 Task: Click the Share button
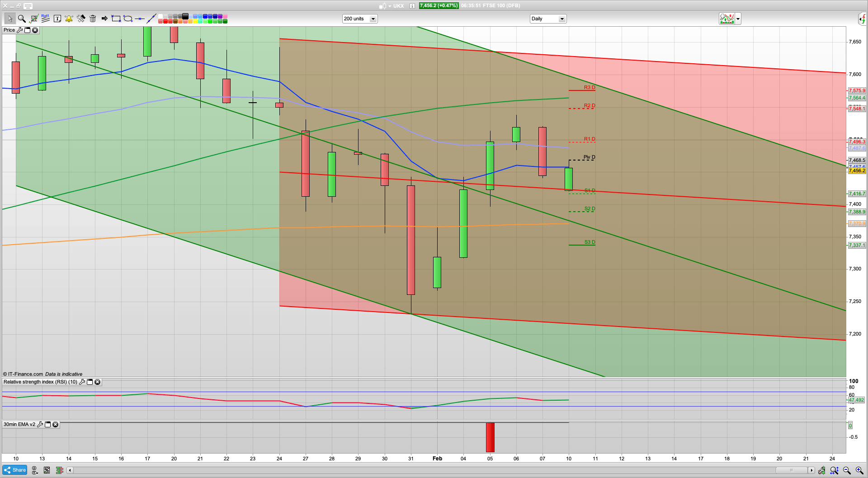(x=15, y=470)
